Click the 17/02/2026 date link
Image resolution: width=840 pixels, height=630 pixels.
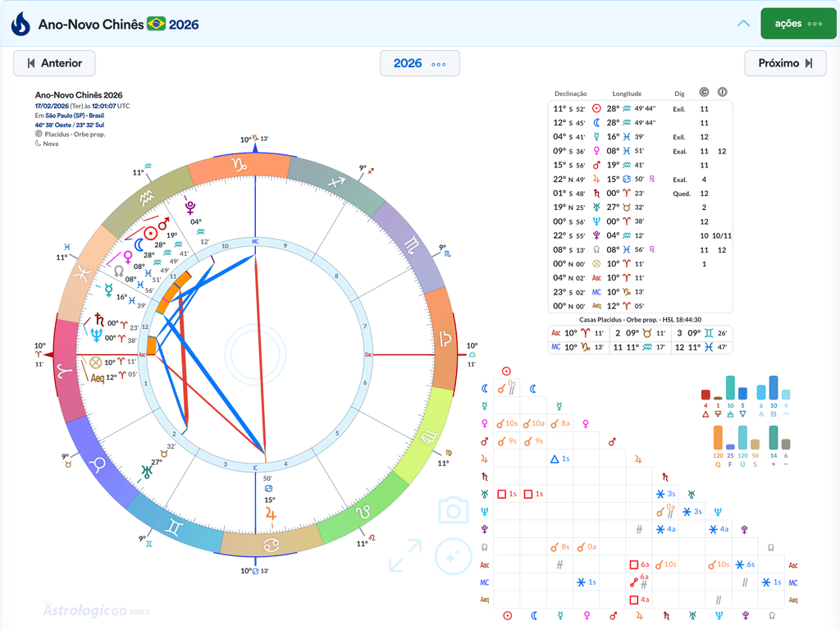[x=52, y=106]
